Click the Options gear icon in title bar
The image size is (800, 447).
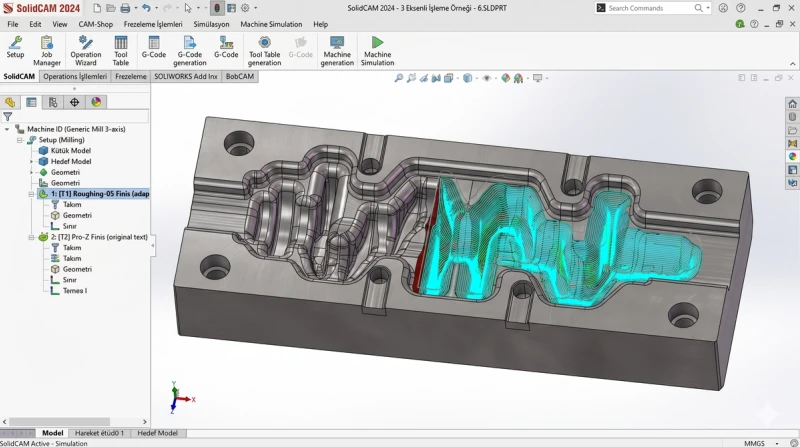[245, 8]
